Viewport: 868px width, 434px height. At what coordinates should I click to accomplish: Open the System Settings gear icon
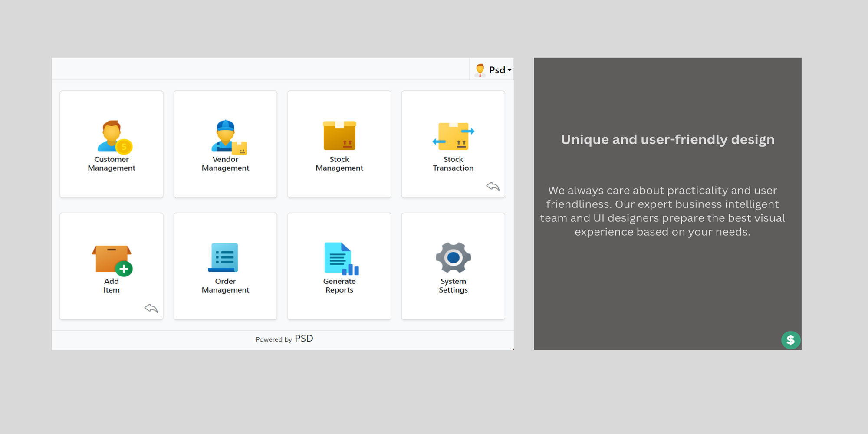[x=453, y=257]
